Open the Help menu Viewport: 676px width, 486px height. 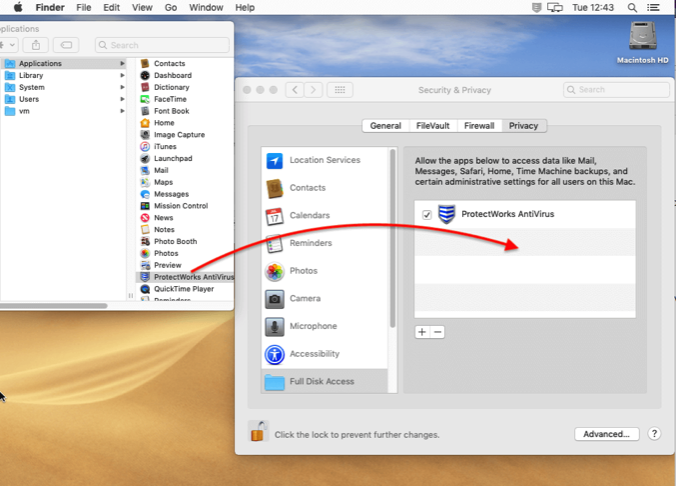tap(244, 7)
